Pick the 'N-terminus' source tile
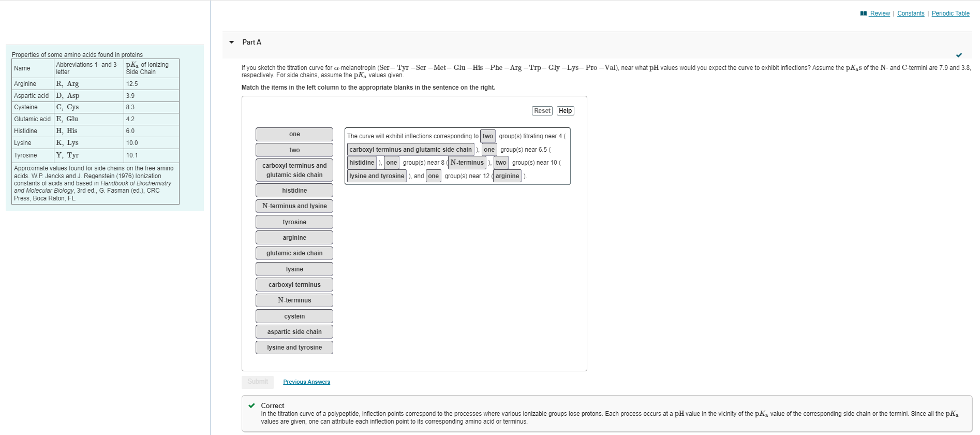The width and height of the screenshot is (980, 435). pyautogui.click(x=294, y=300)
